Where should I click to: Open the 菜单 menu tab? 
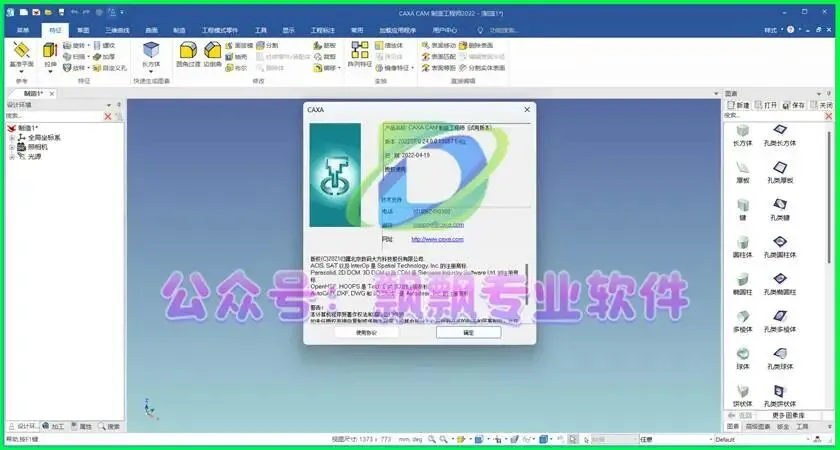pos(23,31)
